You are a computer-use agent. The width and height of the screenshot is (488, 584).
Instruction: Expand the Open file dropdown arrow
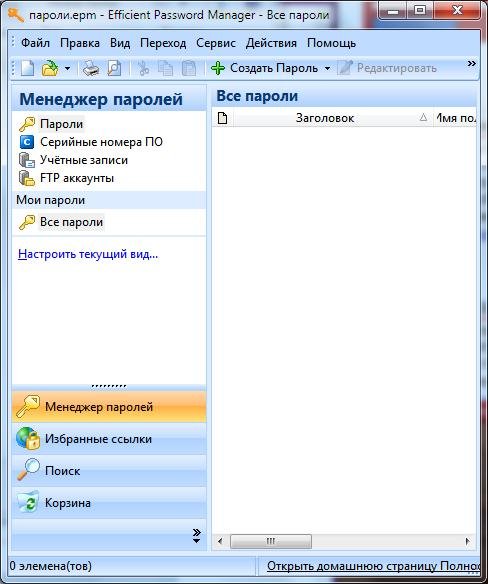click(67, 69)
